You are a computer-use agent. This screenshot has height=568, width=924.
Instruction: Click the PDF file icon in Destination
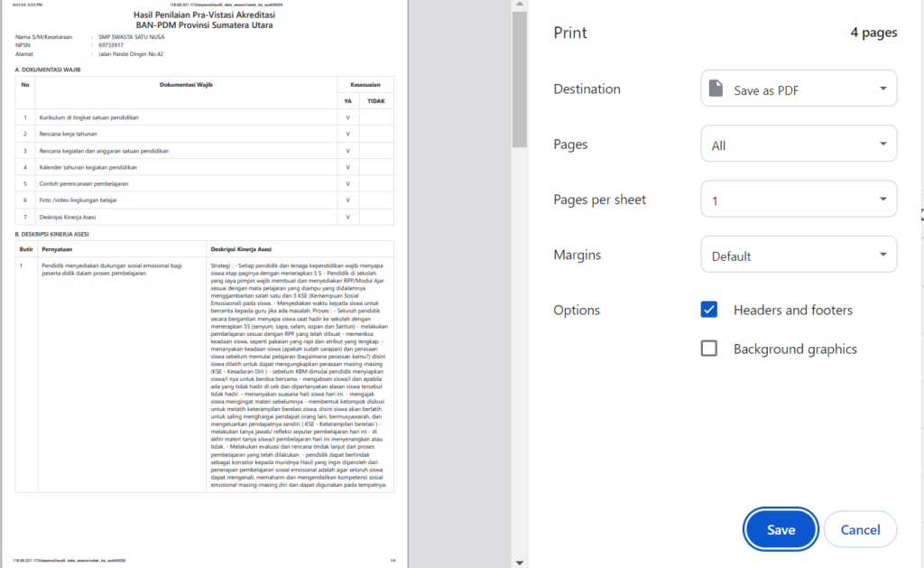(716, 88)
